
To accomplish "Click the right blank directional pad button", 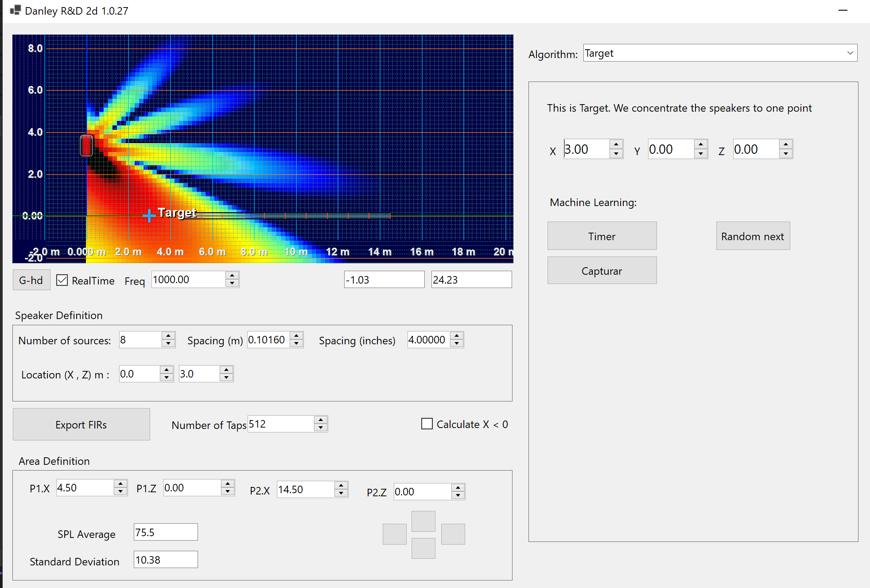I will (453, 534).
